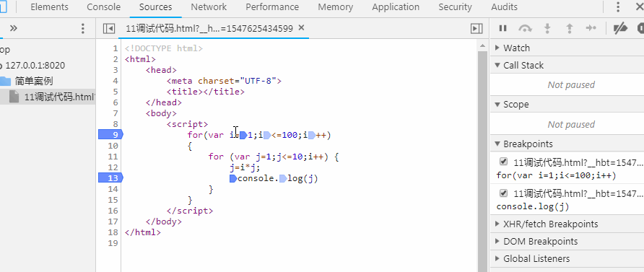The image size is (644, 272).
Task: Click the Step over function call icon
Action: tap(525, 28)
